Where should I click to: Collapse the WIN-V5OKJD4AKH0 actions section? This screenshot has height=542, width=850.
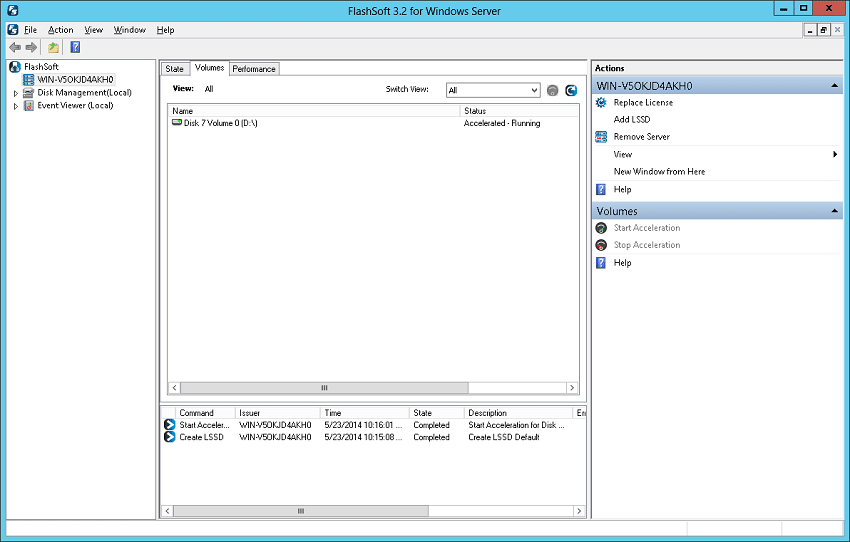[835, 86]
